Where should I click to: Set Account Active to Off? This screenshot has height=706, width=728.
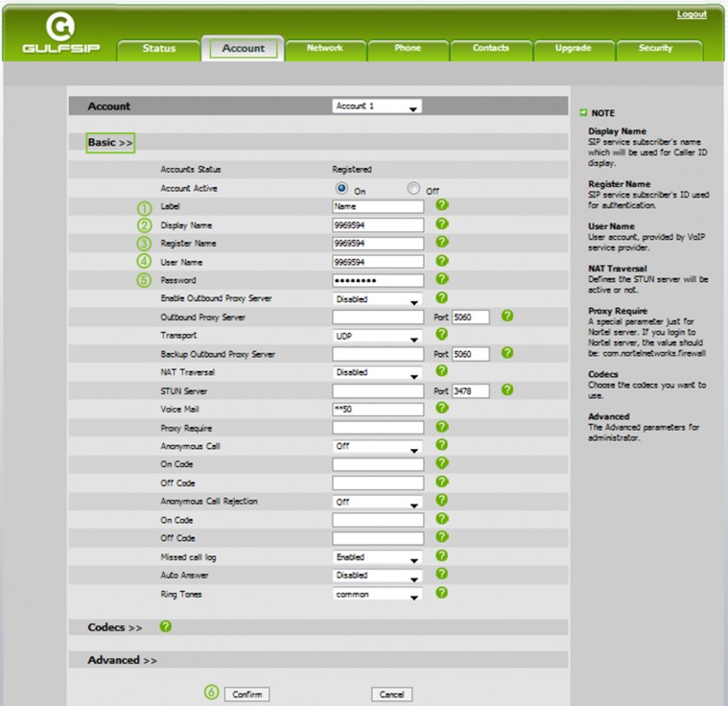[413, 188]
